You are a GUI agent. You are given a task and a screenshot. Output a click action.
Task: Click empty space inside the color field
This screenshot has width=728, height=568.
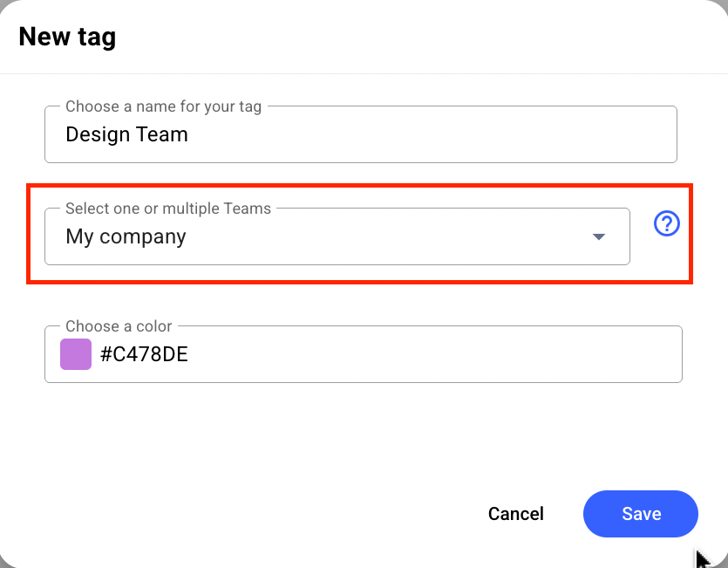point(432,354)
